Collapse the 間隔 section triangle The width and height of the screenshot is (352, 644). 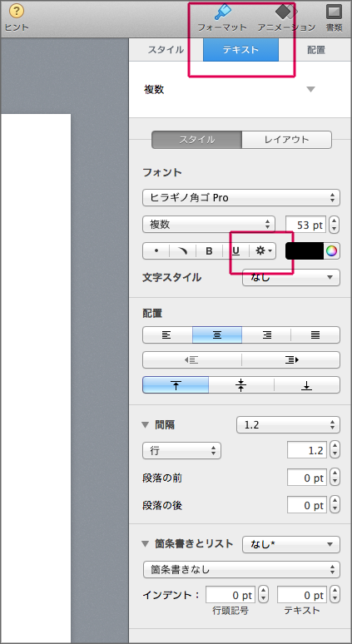[x=145, y=425]
